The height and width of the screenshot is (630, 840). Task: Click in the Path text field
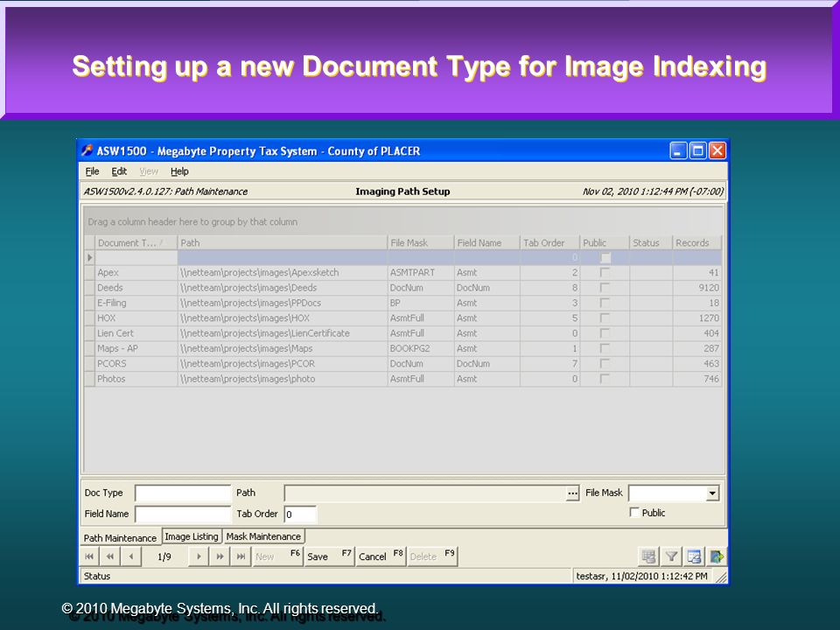pos(425,493)
